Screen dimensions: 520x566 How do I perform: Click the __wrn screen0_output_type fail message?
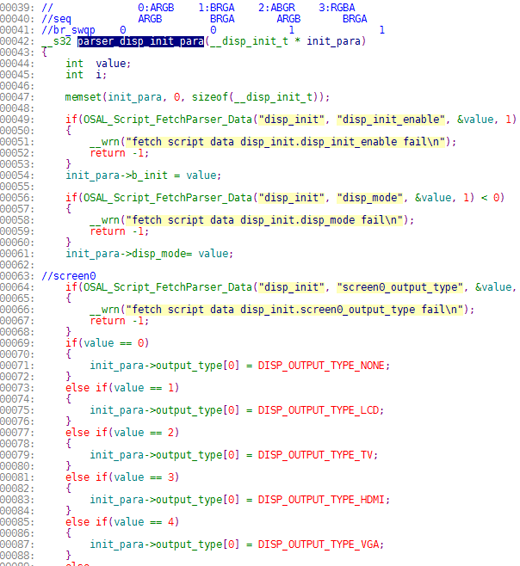tap(282, 310)
